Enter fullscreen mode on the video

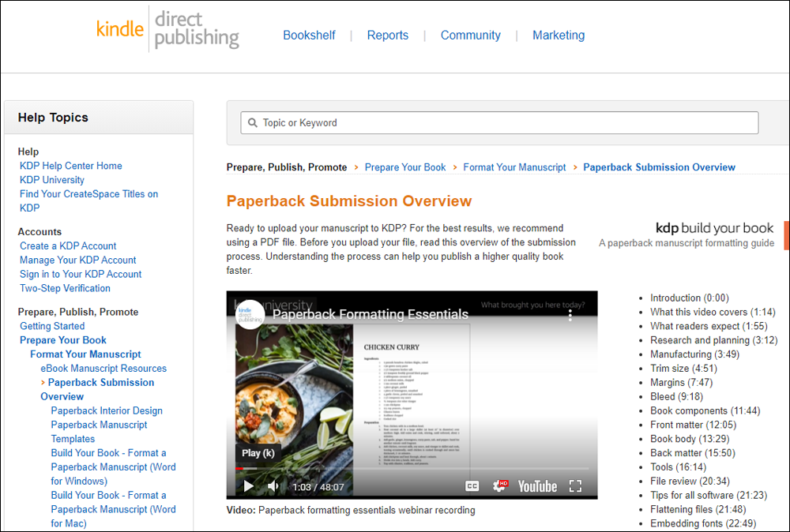(575, 486)
